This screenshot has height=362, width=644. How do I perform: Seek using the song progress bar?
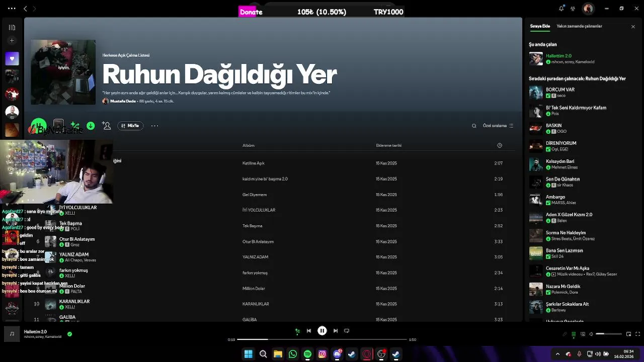pyautogui.click(x=321, y=339)
